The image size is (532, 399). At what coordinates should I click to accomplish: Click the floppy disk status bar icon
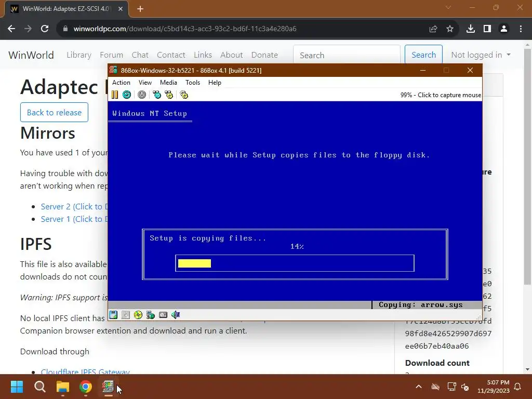tap(113, 315)
